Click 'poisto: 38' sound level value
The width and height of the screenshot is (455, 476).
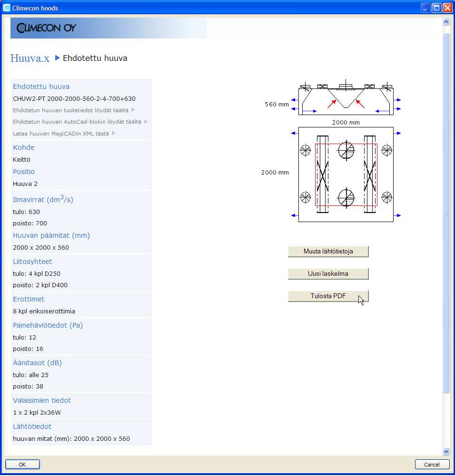(28, 387)
